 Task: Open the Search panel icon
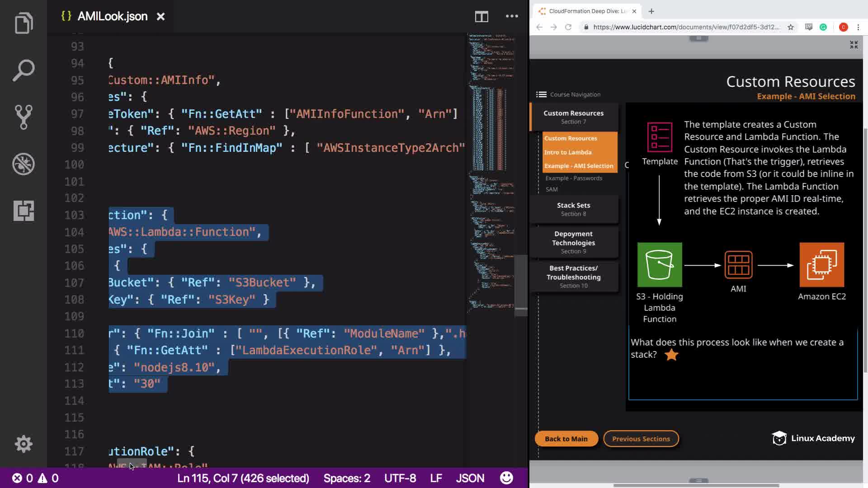[24, 70]
